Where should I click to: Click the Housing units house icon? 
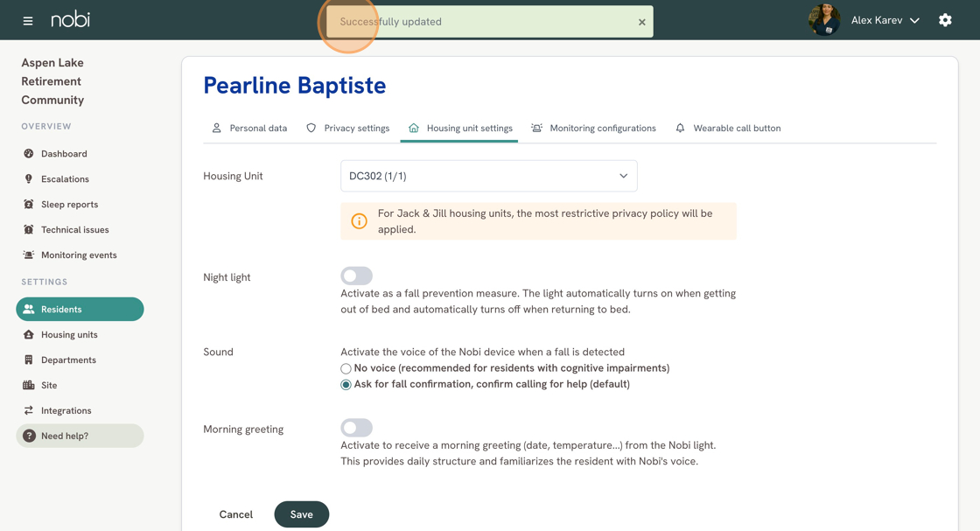tap(28, 335)
